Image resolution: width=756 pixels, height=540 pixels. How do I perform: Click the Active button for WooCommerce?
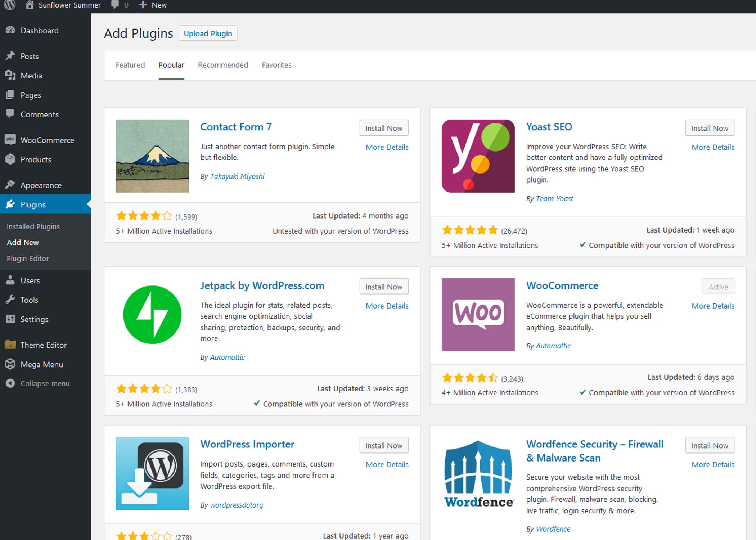pyautogui.click(x=718, y=287)
